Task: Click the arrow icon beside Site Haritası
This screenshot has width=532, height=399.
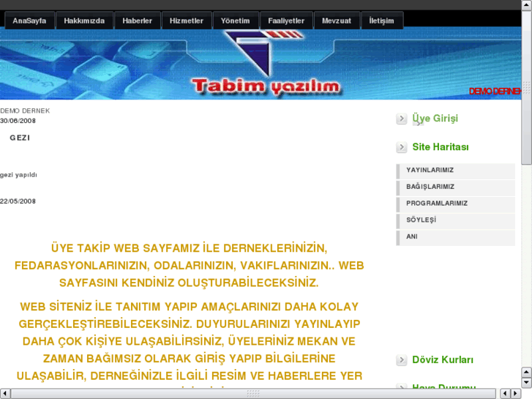Action: click(401, 147)
